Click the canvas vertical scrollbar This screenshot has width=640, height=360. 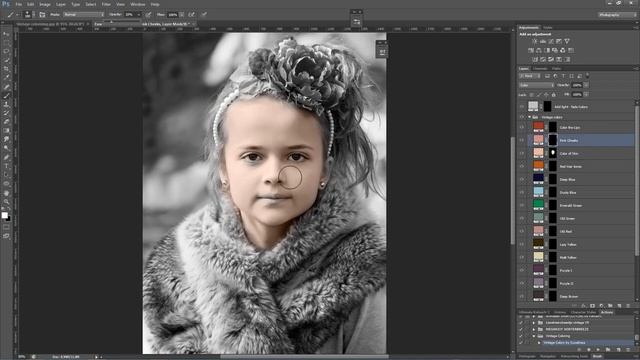pyautogui.click(x=513, y=190)
